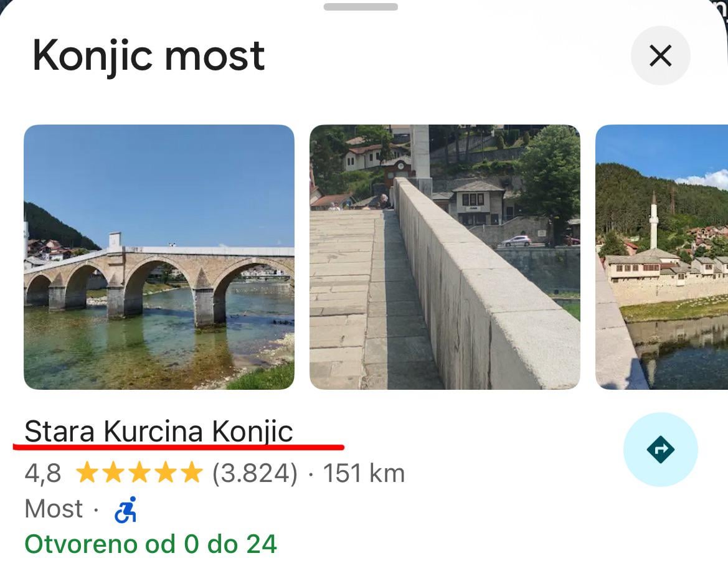Open the photo showing the mosque minaret
728x571 pixels.
pos(661,257)
